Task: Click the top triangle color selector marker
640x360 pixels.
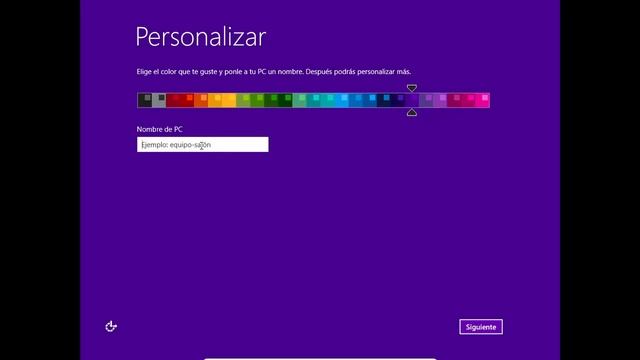Action: (412, 88)
